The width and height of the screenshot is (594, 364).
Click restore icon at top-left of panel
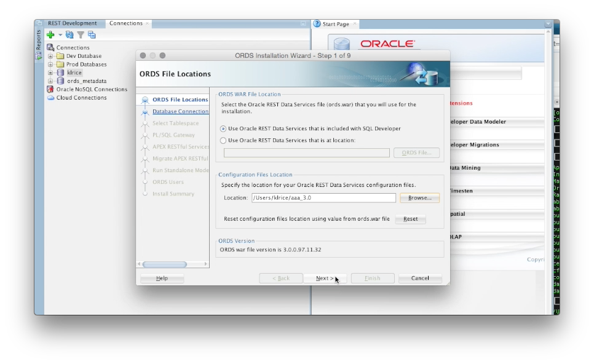pos(39,23)
